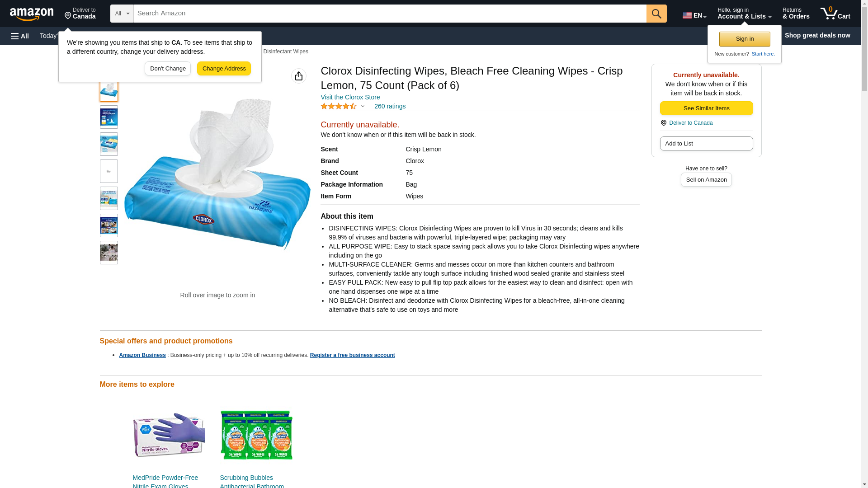Click the star rating icons
868x488 pixels.
339,106
